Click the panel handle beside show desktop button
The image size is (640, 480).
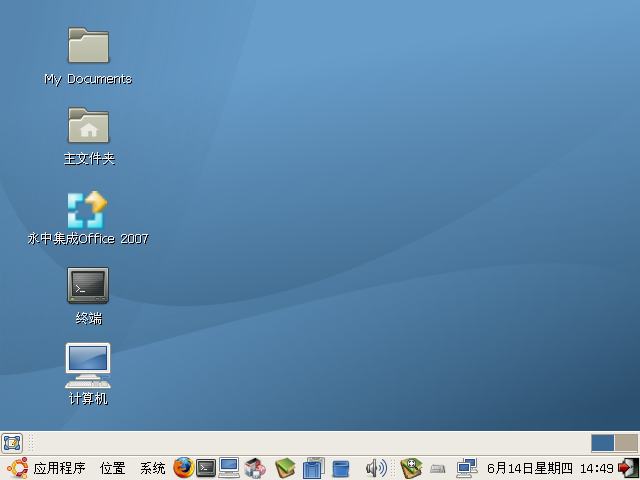pos(31,443)
